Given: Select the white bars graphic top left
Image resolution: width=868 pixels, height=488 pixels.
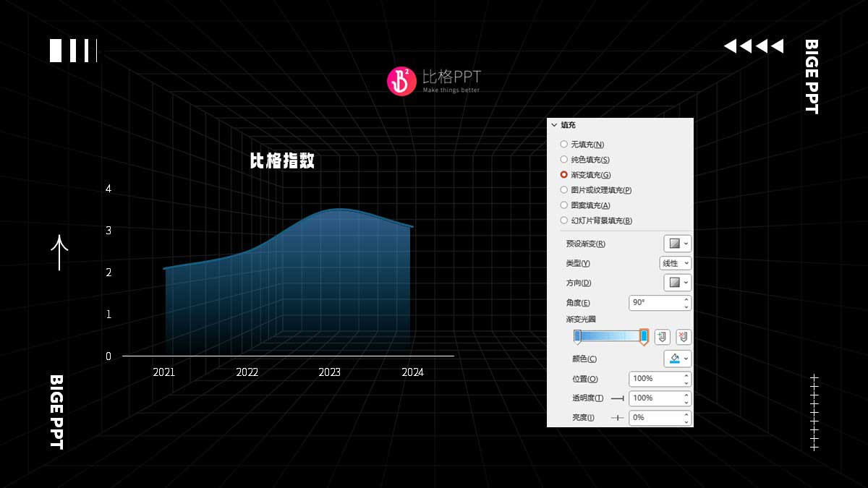Looking at the screenshot, I should click(72, 51).
